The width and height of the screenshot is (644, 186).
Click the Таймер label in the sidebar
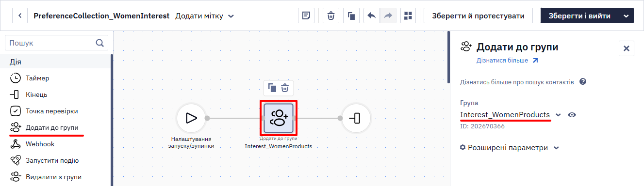(x=37, y=78)
